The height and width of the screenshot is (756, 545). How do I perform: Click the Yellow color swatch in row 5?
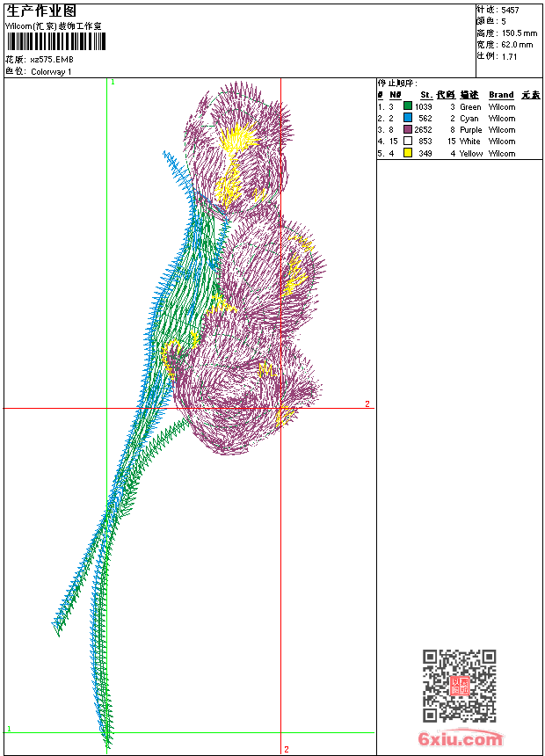tap(408, 153)
